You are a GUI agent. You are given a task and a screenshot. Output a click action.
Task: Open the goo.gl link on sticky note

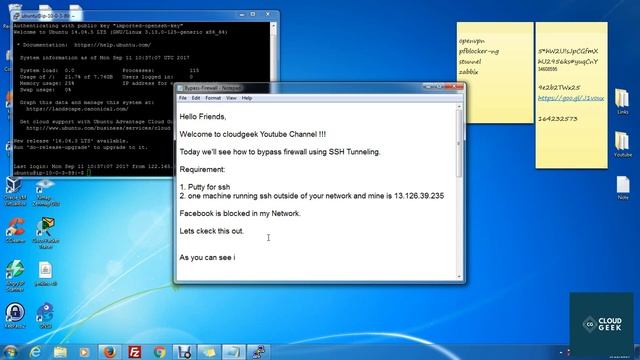pos(571,98)
